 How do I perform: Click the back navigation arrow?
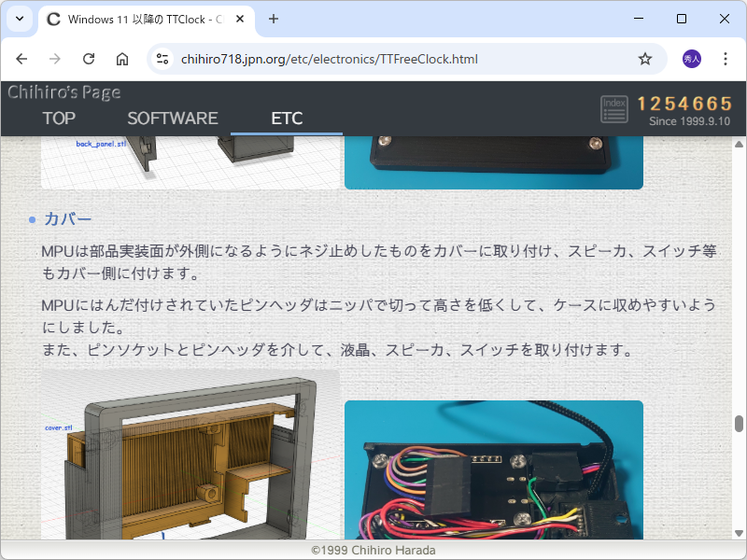(x=21, y=58)
